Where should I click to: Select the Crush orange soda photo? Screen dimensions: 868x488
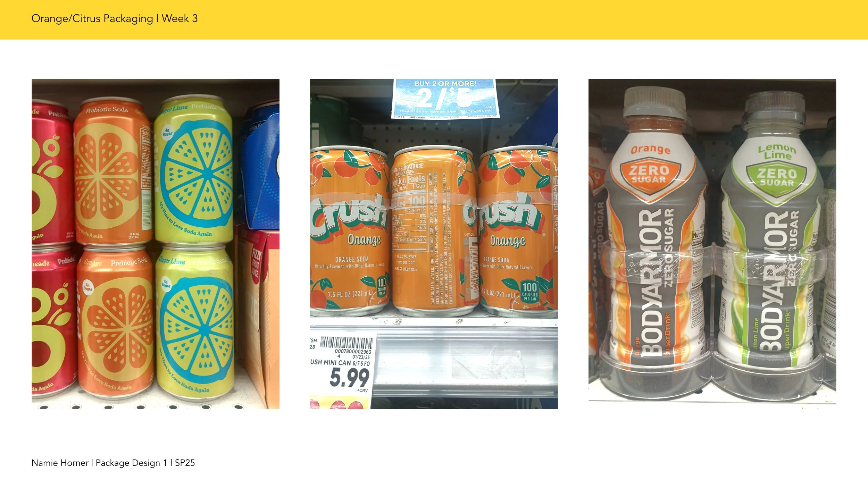pyautogui.click(x=434, y=244)
